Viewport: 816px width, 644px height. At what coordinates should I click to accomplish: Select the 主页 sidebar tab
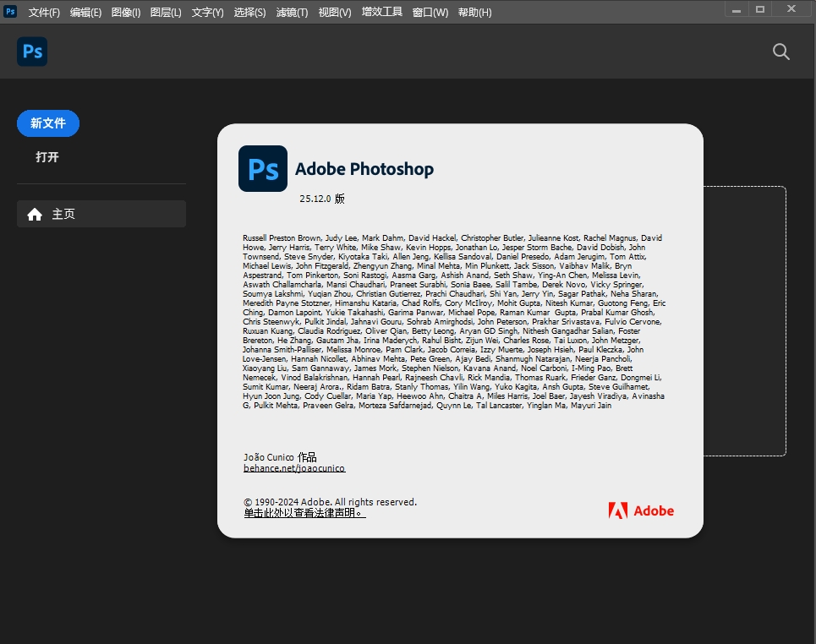pos(101,214)
